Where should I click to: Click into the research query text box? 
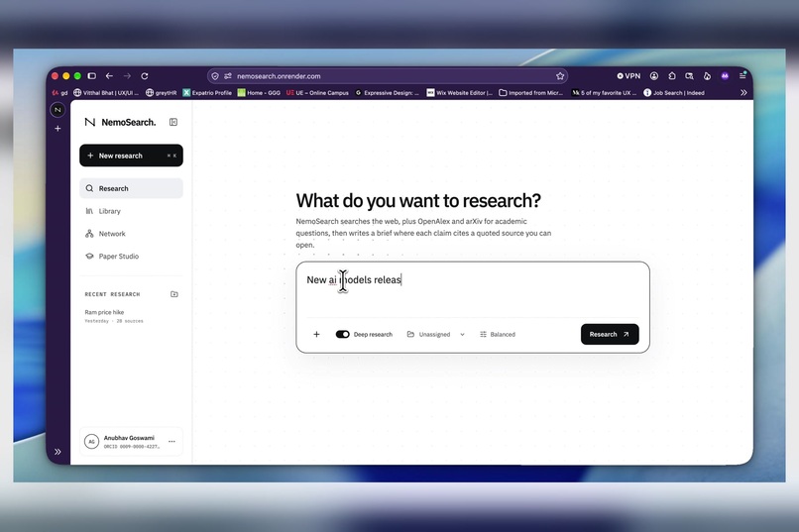(x=473, y=288)
